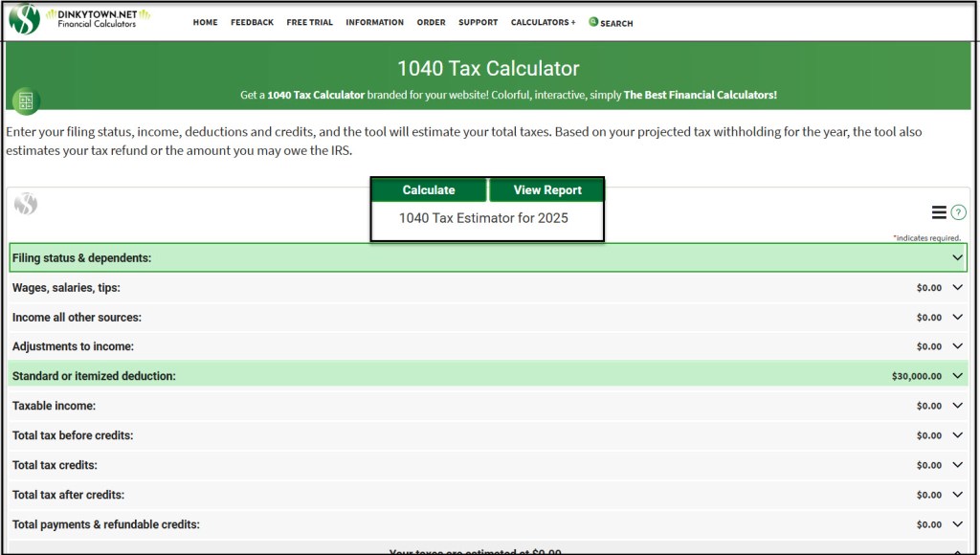Image resolution: width=980 pixels, height=555 pixels.
Task: Click the gray globe logo in calculator panel
Action: click(x=26, y=204)
